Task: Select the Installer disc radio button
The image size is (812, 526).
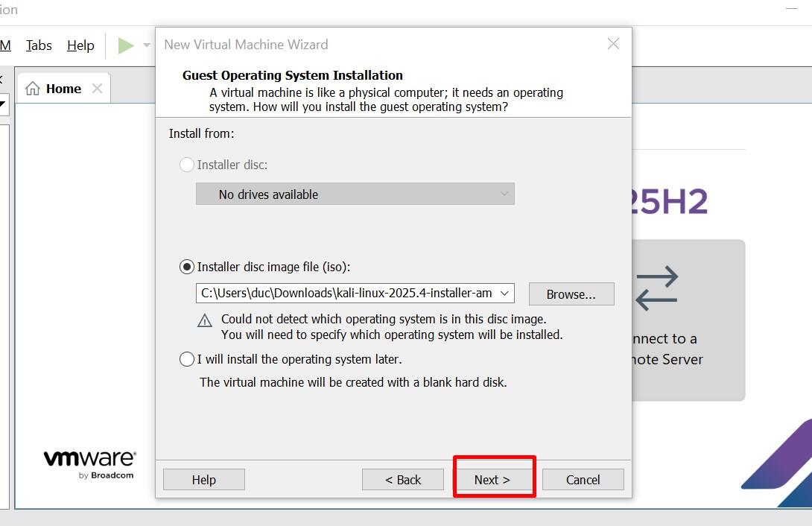Action: (187, 165)
